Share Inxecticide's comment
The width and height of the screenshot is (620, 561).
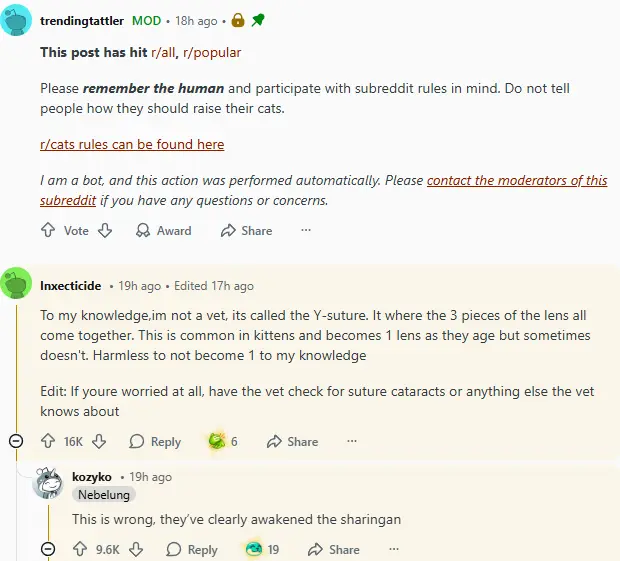tap(292, 441)
